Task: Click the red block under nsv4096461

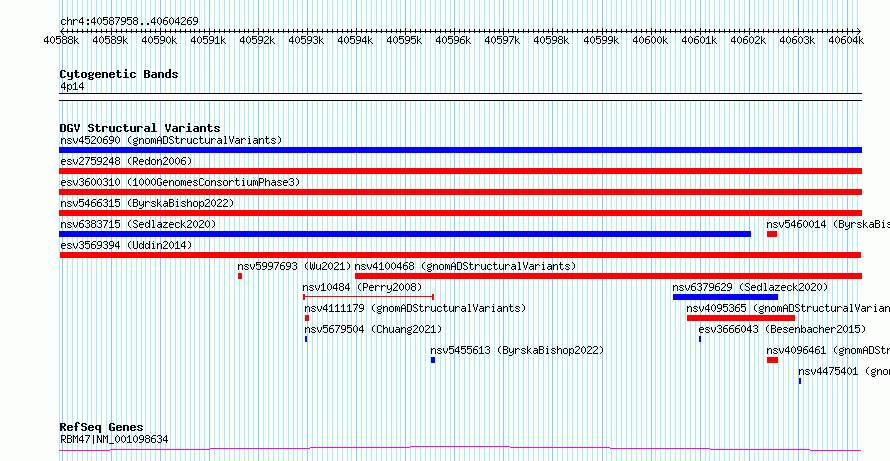Action: pyautogui.click(x=773, y=360)
